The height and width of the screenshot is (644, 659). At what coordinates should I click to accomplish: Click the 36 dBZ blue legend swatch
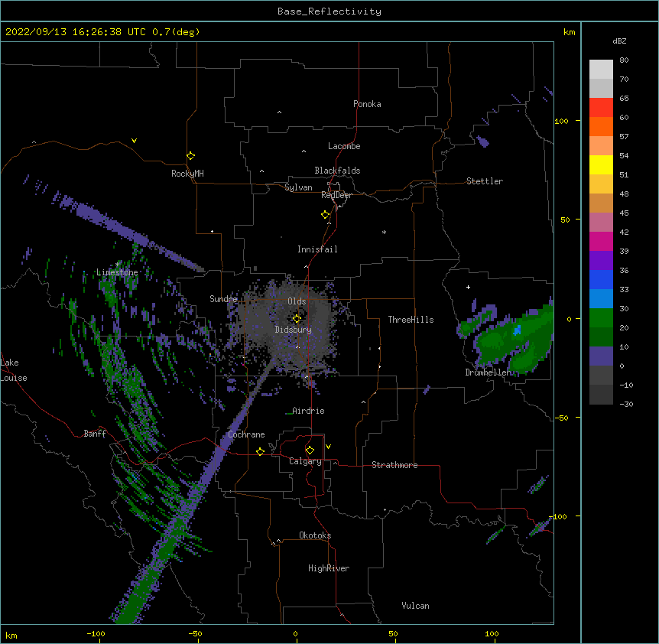coord(601,279)
